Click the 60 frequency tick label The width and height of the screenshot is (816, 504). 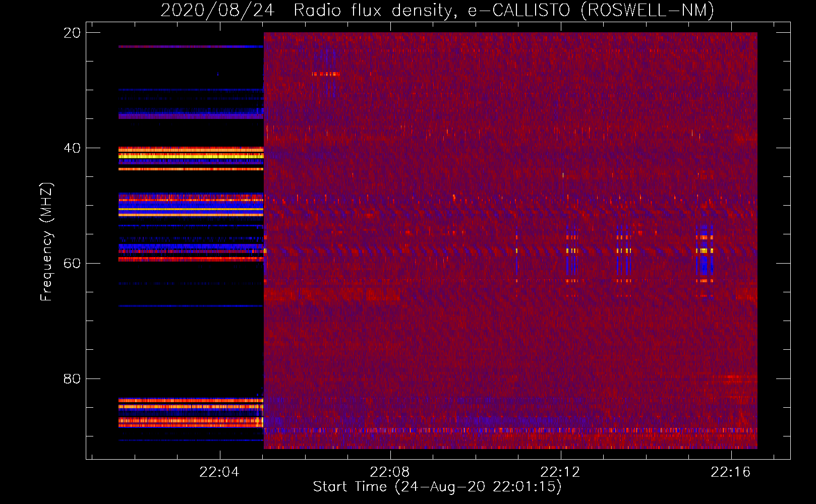(72, 264)
